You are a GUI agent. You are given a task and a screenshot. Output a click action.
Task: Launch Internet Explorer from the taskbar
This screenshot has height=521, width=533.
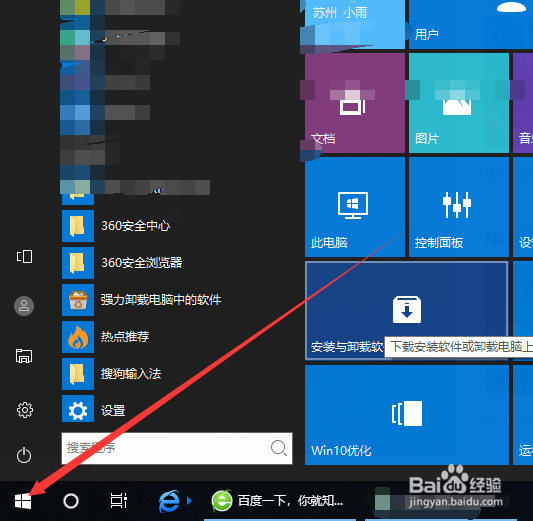[169, 501]
